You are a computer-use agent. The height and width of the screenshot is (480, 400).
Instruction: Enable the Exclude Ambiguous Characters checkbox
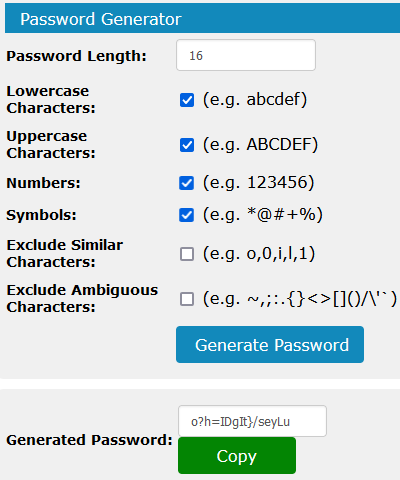(x=187, y=299)
